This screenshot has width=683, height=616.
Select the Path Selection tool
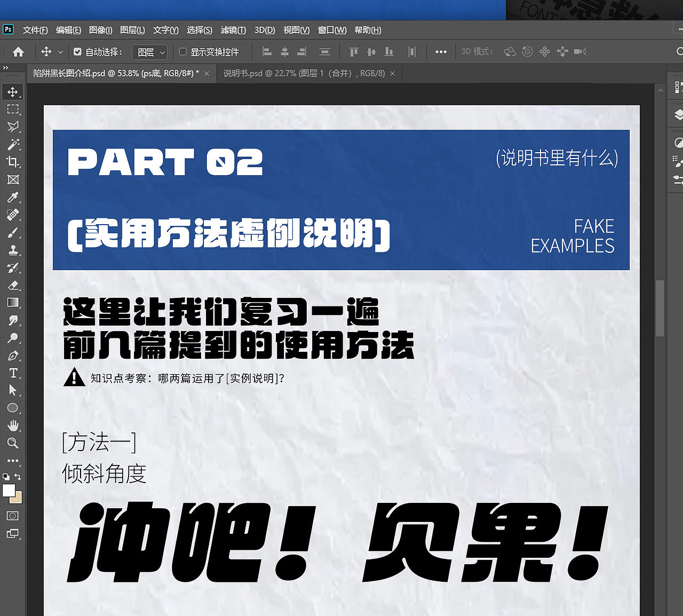(x=13, y=390)
